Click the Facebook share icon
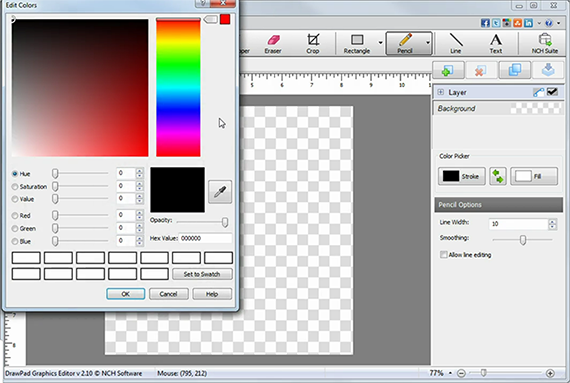The width and height of the screenshot is (570, 383). pos(485,23)
